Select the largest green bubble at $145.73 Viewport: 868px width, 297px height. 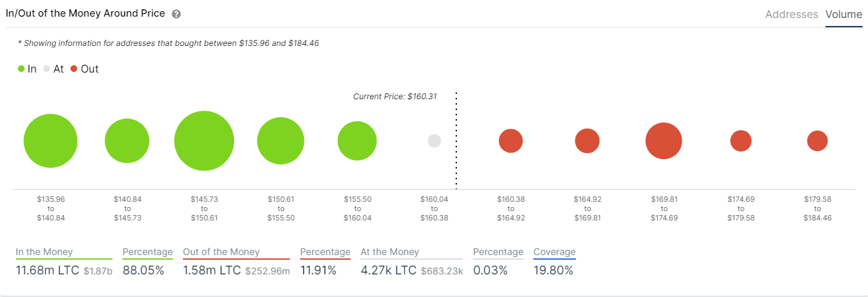(204, 141)
